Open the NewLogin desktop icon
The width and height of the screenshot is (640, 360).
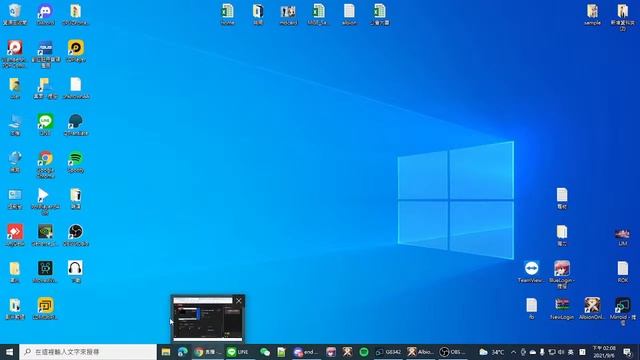tap(562, 309)
